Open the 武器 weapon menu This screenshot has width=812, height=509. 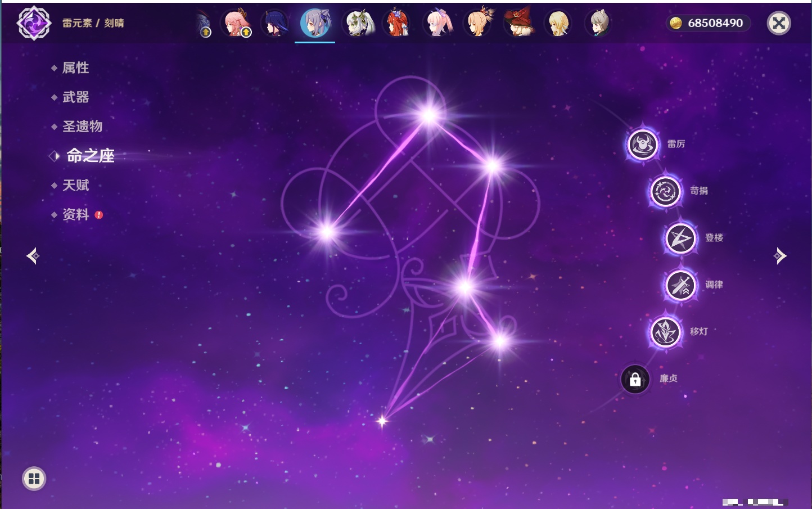(x=75, y=97)
